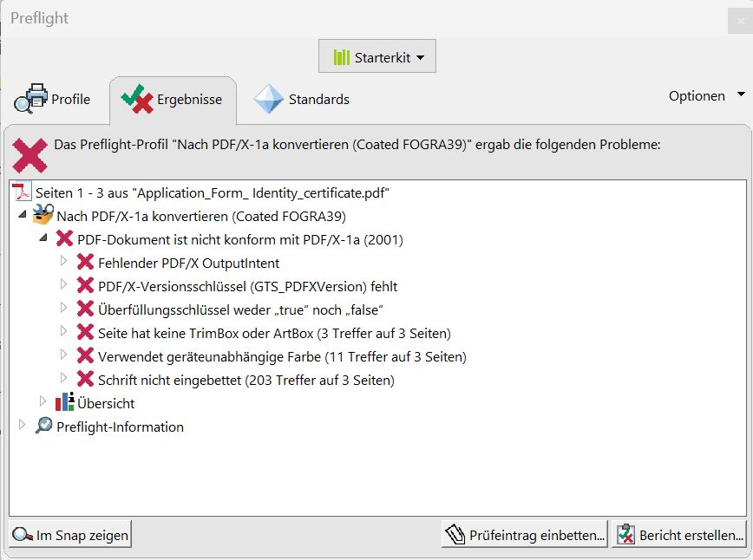Click red cross icon of Überfüllungsschlüssel row

(85, 309)
